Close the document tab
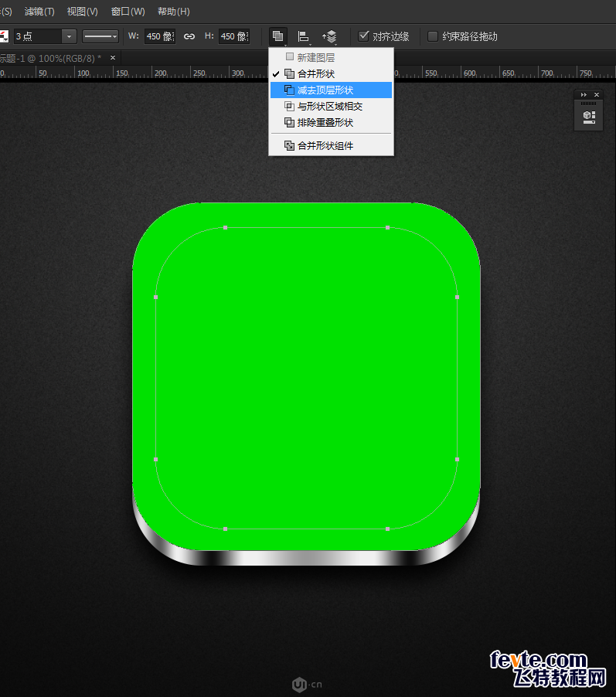The height and width of the screenshot is (697, 616). pyautogui.click(x=113, y=58)
